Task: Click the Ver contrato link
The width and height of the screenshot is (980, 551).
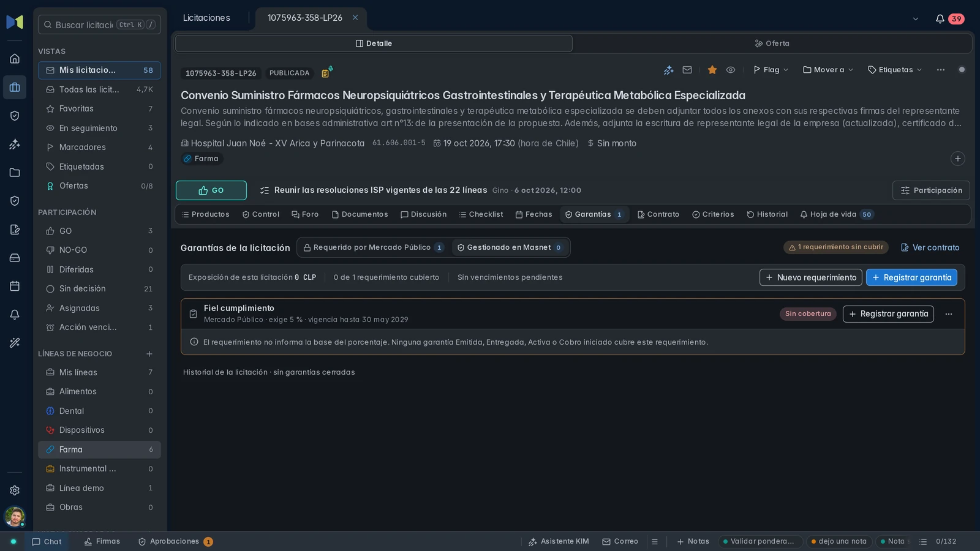Action: [x=930, y=247]
